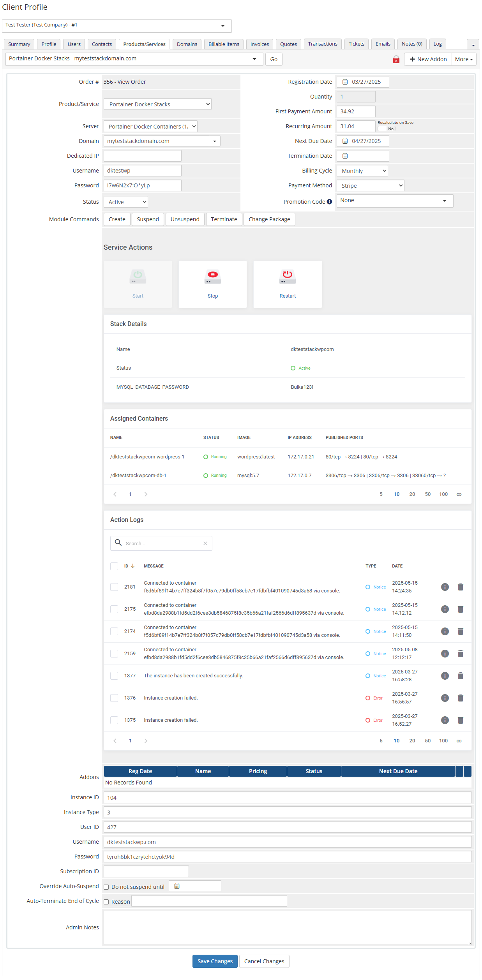Click the Terminate module command
The width and height of the screenshot is (482, 980).
pos(224,219)
